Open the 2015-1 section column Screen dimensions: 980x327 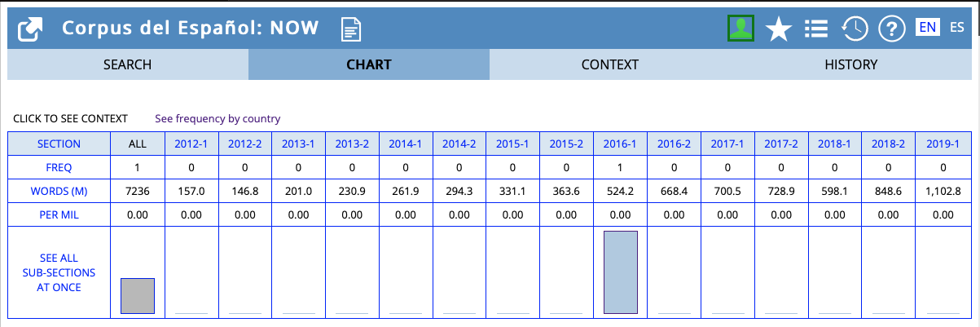coord(513,144)
